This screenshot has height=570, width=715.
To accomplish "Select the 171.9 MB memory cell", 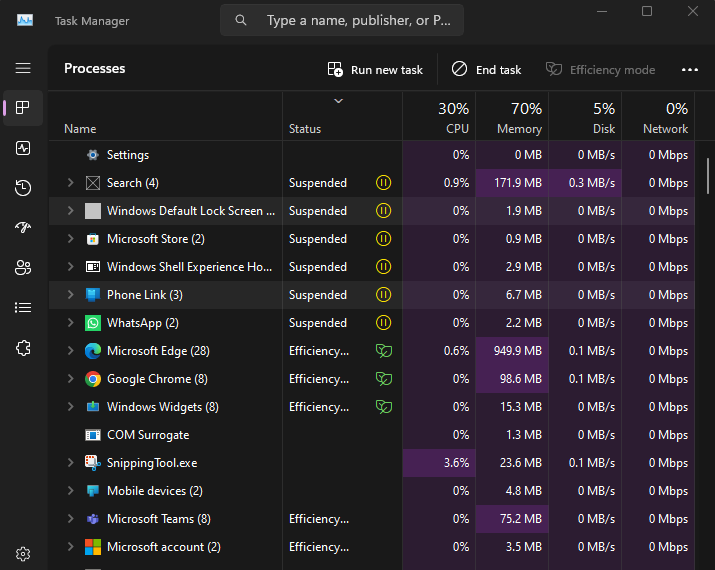I will pos(512,183).
